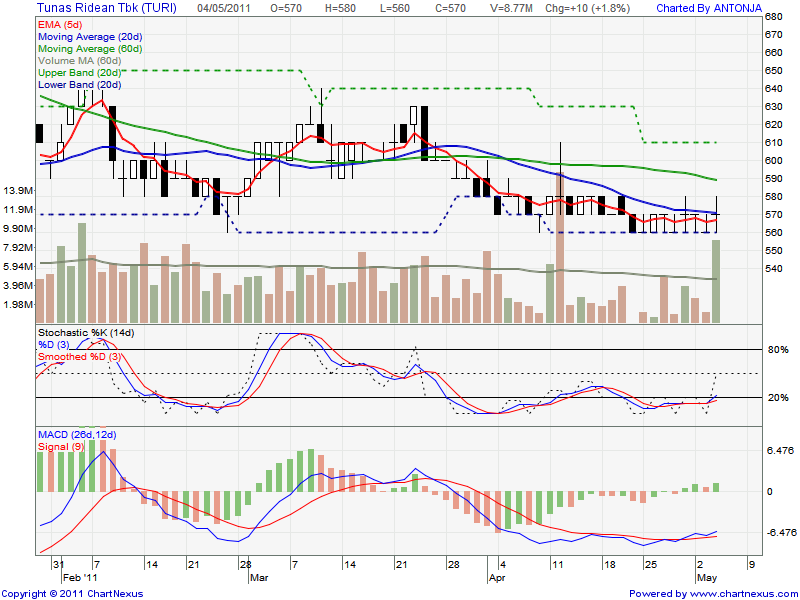Click the L=560 low price value
The image size is (800, 600).
395,8
